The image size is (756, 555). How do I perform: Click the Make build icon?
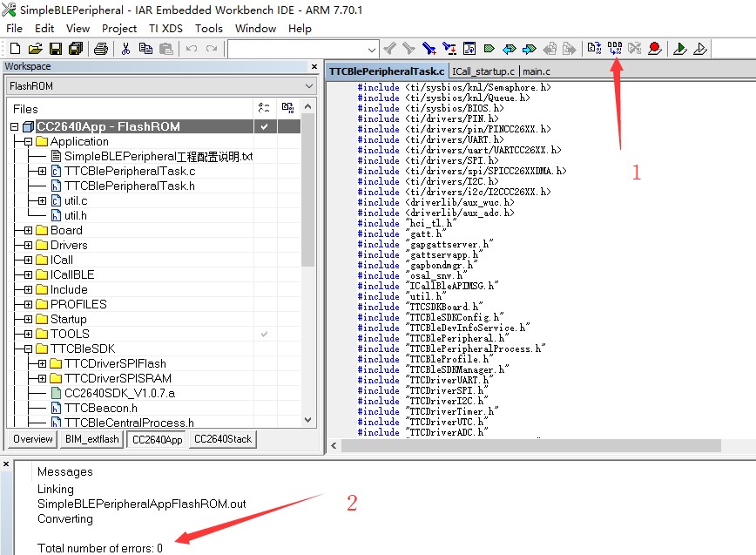click(615, 49)
